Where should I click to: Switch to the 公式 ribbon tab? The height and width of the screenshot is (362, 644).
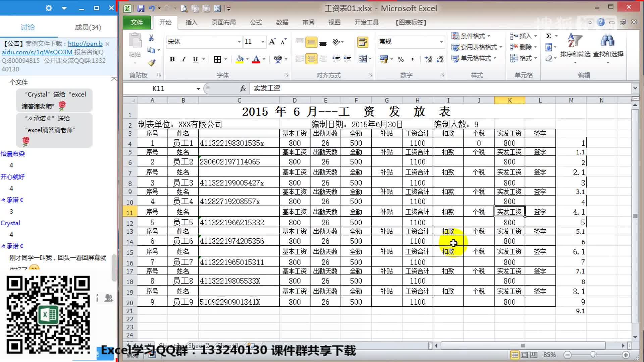[256, 22]
